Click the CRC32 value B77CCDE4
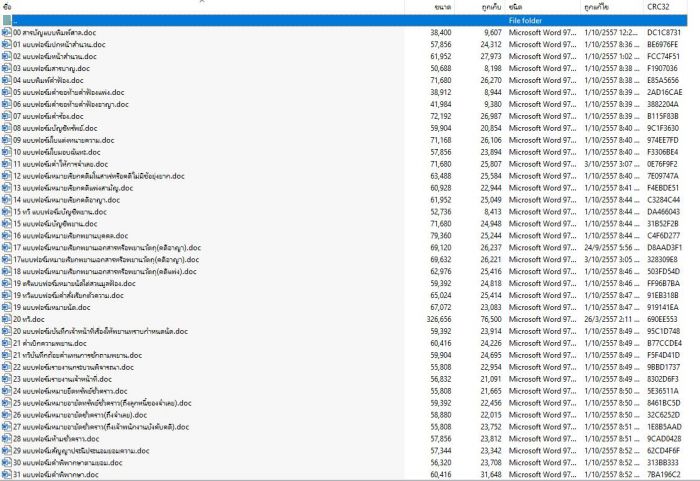Screen dimensions: 700x481 (x=664, y=343)
